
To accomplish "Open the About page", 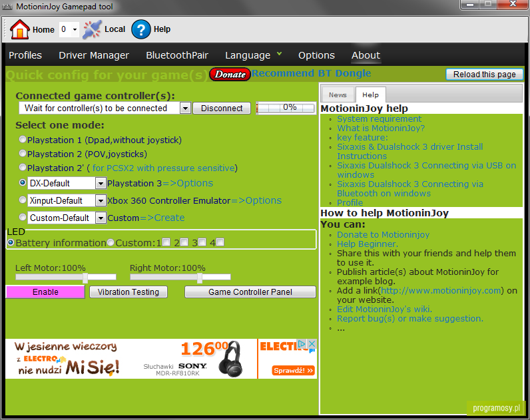I will pyautogui.click(x=366, y=55).
